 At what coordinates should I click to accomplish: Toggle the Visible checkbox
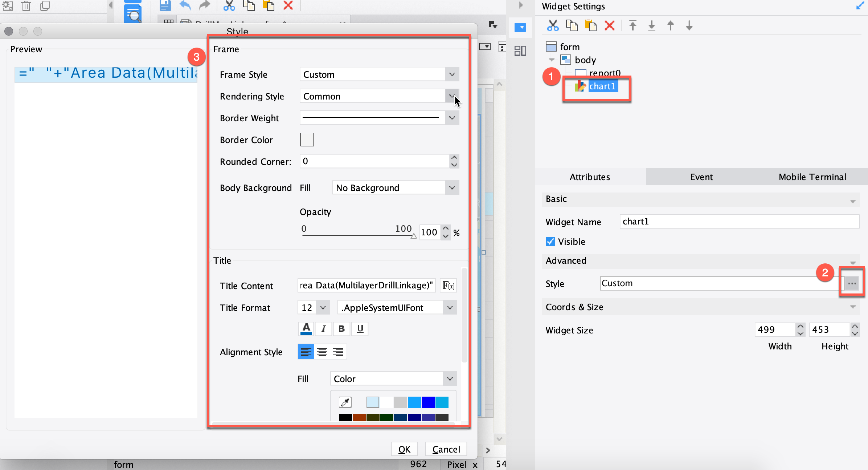[x=550, y=242]
